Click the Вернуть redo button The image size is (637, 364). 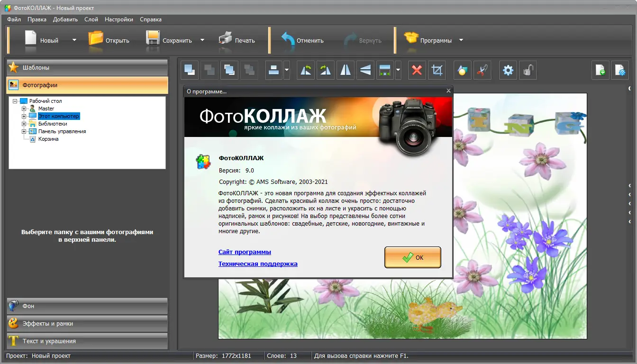click(x=363, y=40)
